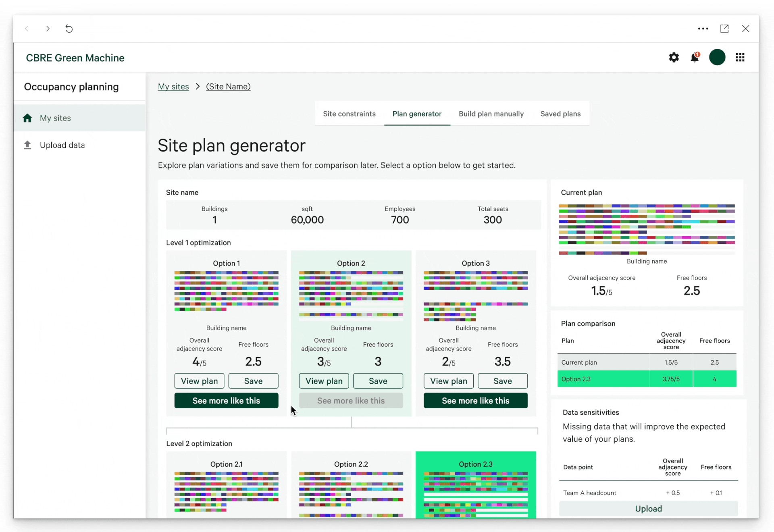Select Upload data in sidebar
The image size is (774, 532).
point(62,145)
